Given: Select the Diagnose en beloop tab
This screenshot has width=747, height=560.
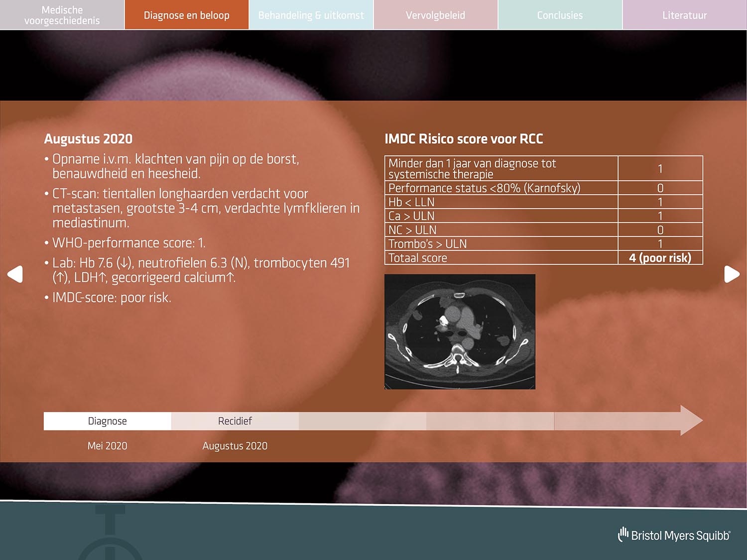Looking at the screenshot, I should (187, 15).
